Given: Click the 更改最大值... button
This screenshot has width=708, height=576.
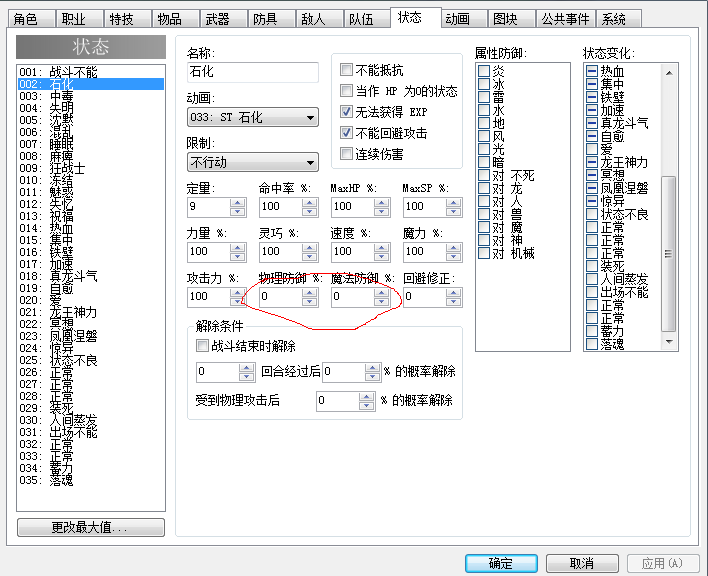Looking at the screenshot, I should pos(91,527).
